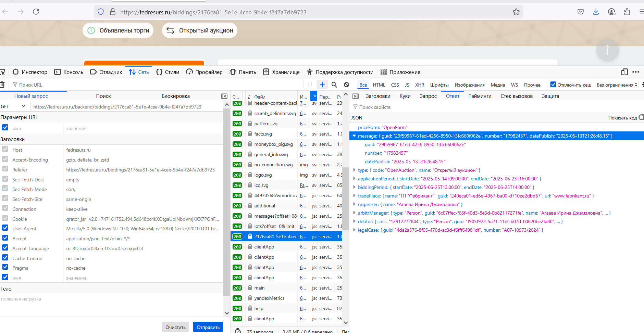Open the 'Без ограничения' throttling dropdown
Image resolution: width=644 pixels, height=333 pixels.
(x=617, y=85)
